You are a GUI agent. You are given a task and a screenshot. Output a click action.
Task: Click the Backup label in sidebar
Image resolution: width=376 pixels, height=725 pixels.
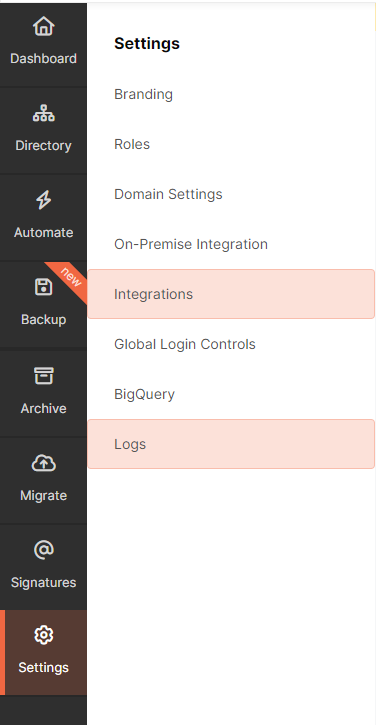(43, 319)
